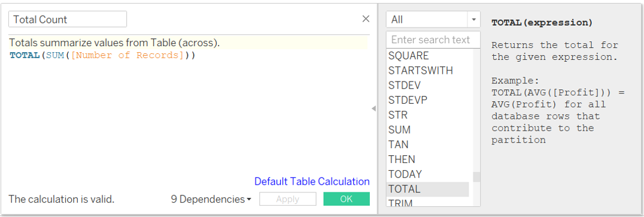Select STARTSWITH in the function list

tap(427, 71)
